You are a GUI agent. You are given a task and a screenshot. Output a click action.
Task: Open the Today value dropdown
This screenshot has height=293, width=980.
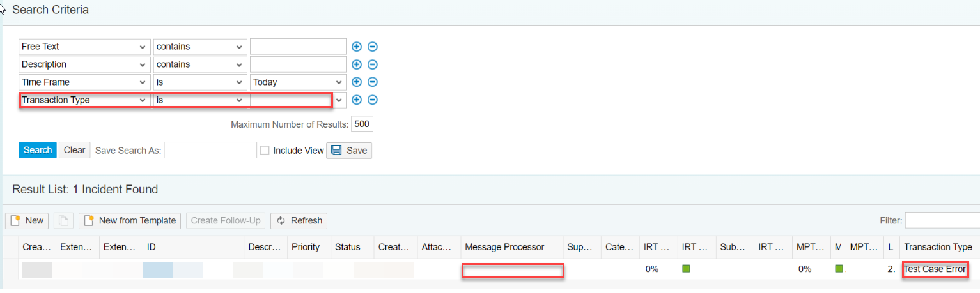pos(299,82)
